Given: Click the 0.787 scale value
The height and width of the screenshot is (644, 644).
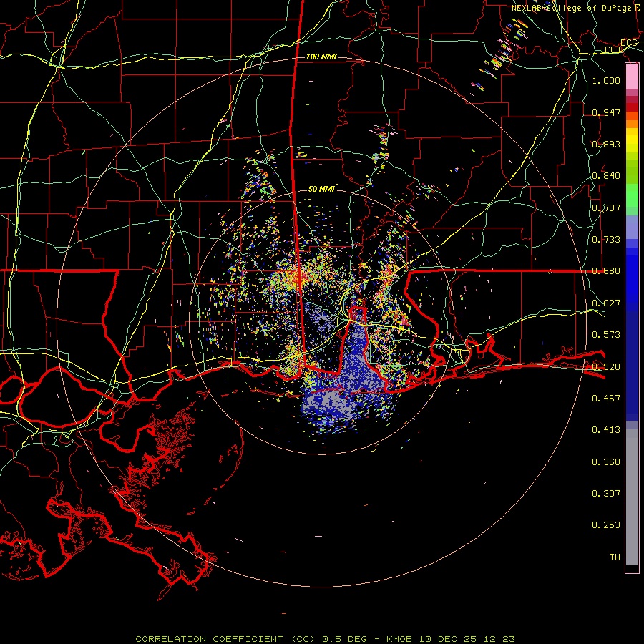Looking at the screenshot, I should pos(606,208).
